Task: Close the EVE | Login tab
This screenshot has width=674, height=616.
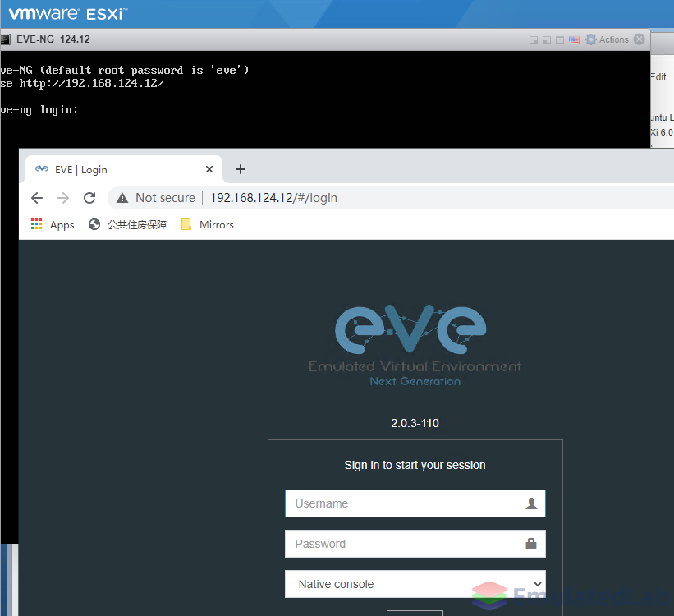Action: coord(209,169)
